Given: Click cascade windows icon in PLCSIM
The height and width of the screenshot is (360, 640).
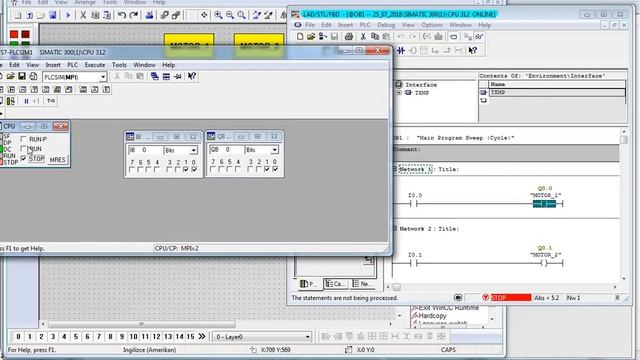Looking at the screenshot, I should click(x=154, y=76).
